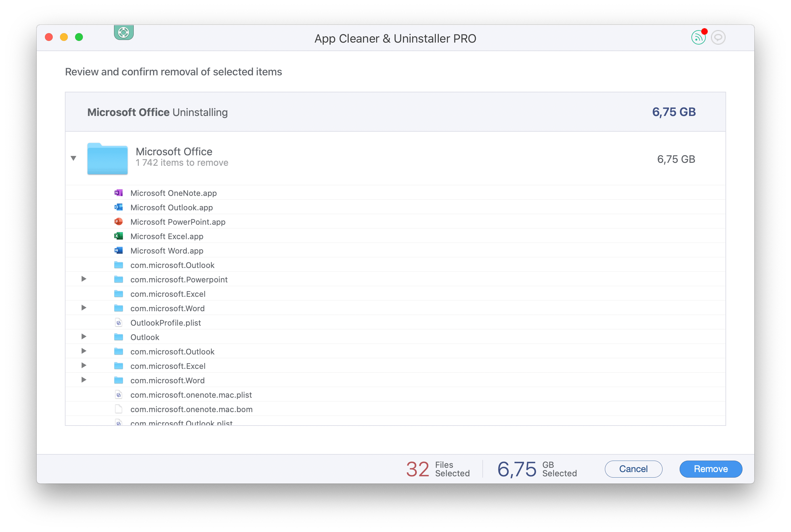This screenshot has height=532, width=791.
Task: Expand the com.microsoft.Powerpoint folder
Action: [83, 279]
